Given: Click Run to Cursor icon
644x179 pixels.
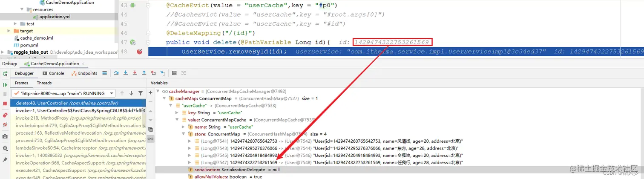Looking at the screenshot, I should 162,73.
